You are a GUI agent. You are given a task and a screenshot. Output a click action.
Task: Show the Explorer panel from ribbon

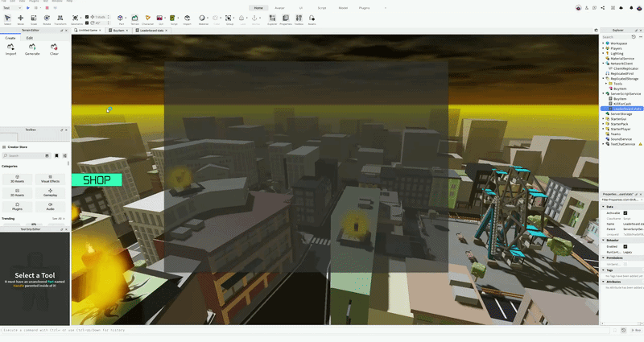pos(272,19)
